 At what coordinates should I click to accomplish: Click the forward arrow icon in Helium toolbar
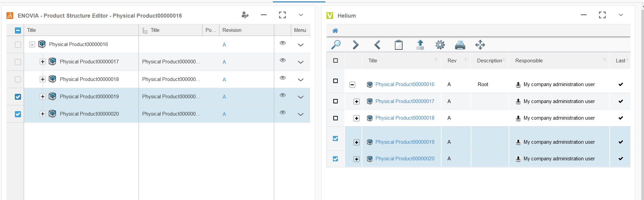pyautogui.click(x=356, y=45)
